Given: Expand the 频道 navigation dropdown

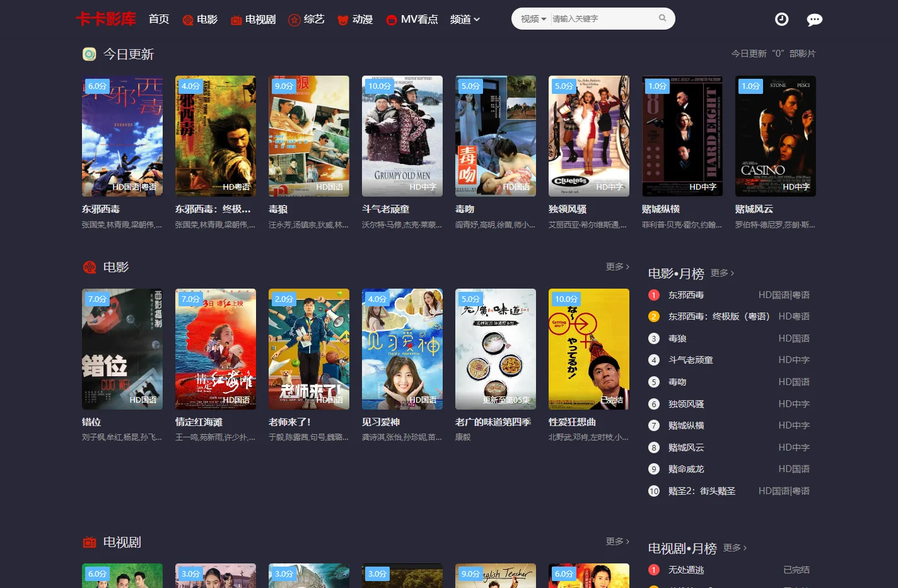Looking at the screenshot, I should [465, 20].
